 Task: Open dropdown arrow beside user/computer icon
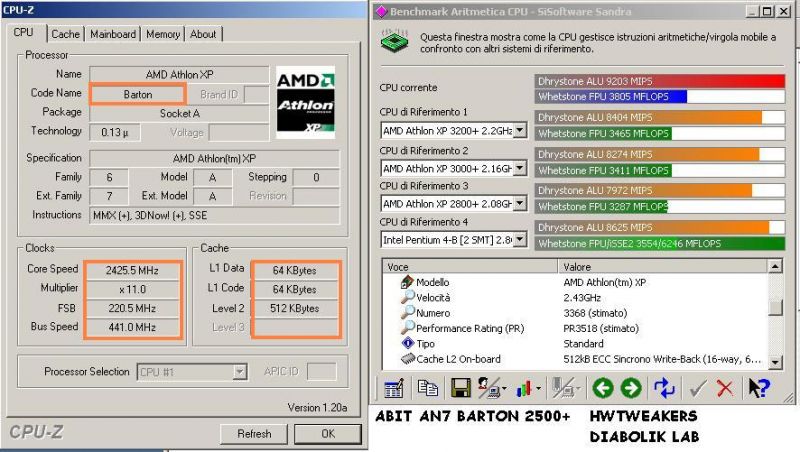[x=505, y=389]
